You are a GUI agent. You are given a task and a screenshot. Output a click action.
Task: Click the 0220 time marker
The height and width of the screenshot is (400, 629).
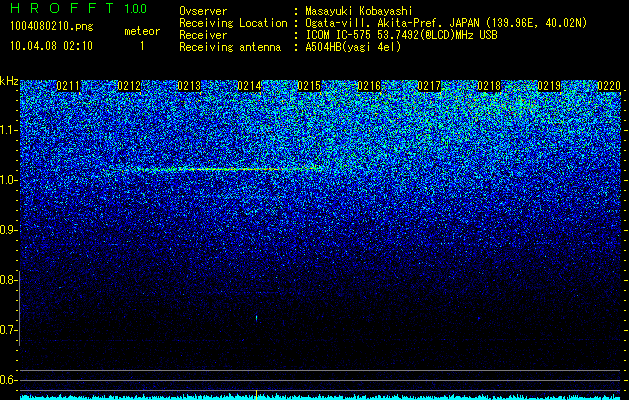(x=609, y=86)
